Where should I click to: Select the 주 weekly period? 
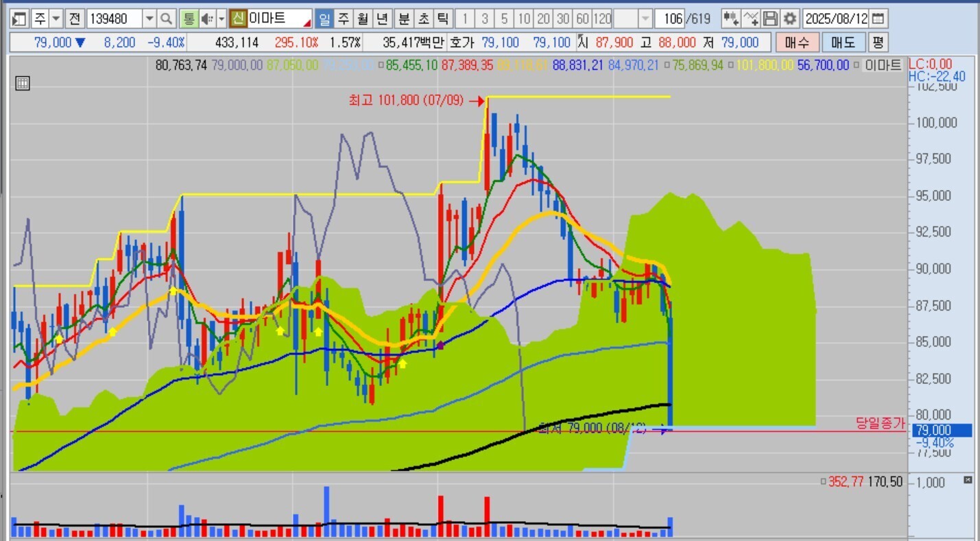(344, 19)
